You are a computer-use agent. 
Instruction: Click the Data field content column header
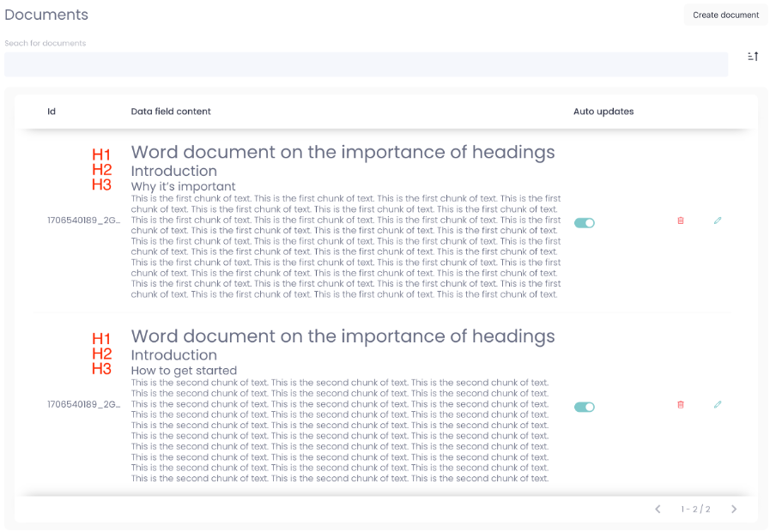171,112
